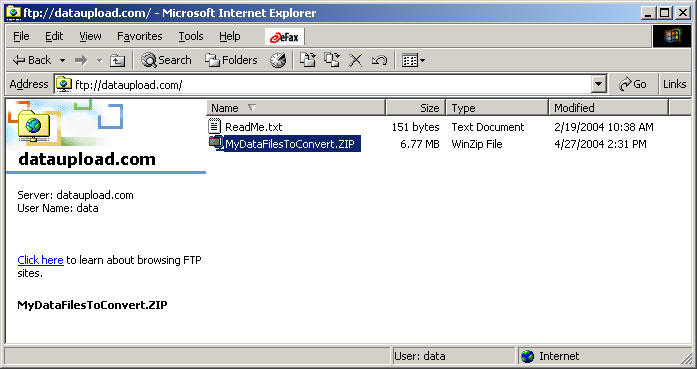Click into the Address bar field

331,84
